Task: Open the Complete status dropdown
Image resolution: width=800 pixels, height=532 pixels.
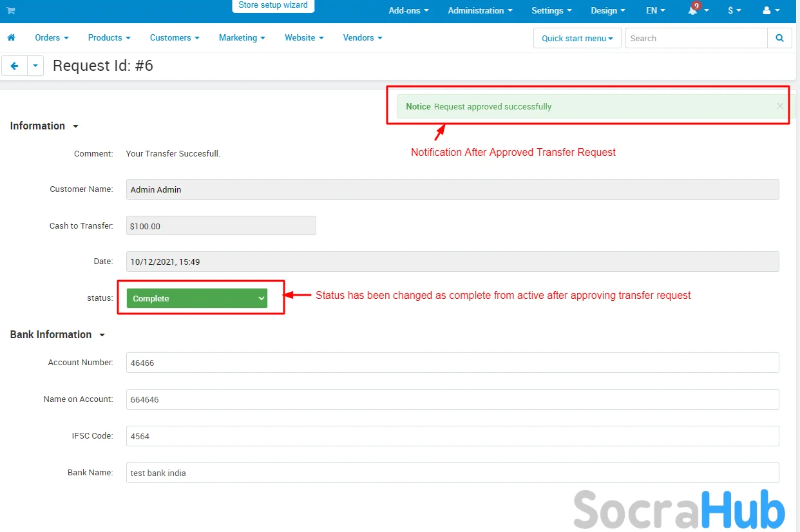Action: [196, 298]
